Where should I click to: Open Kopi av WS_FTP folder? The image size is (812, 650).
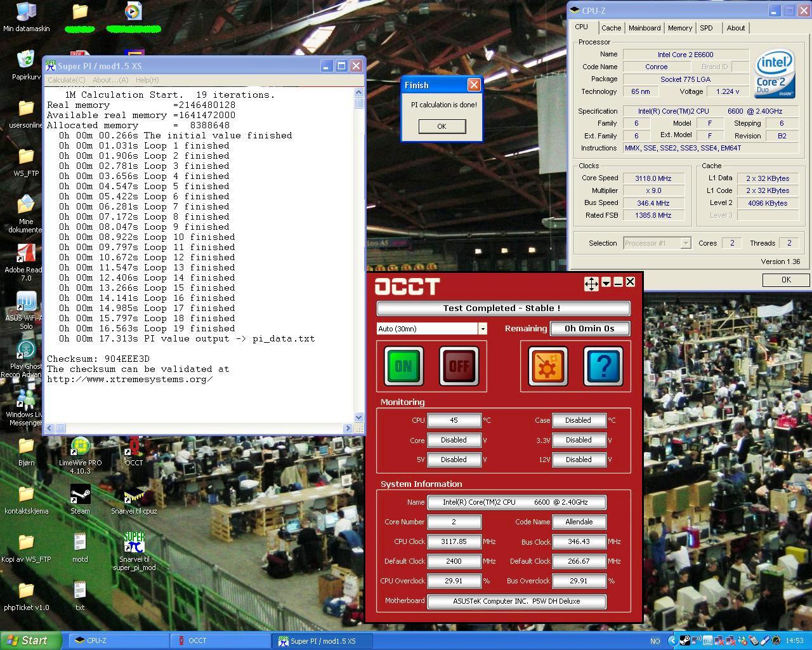(x=26, y=548)
